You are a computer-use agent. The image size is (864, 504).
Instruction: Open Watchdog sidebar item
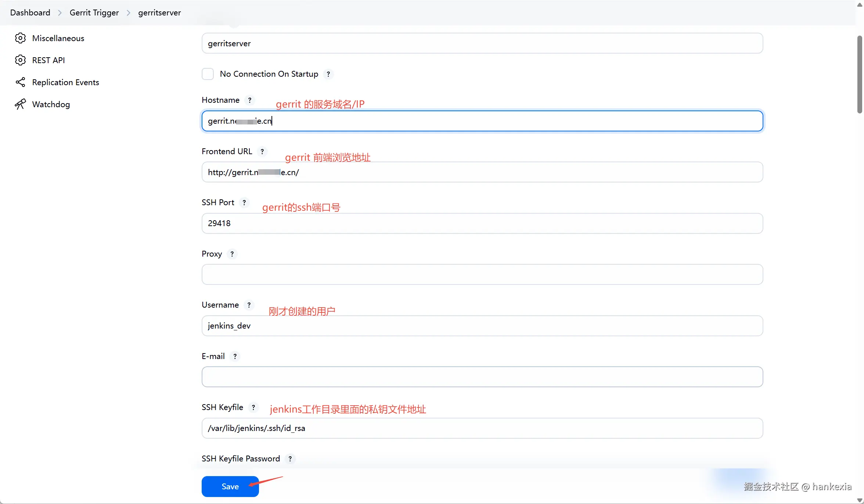pos(51,104)
